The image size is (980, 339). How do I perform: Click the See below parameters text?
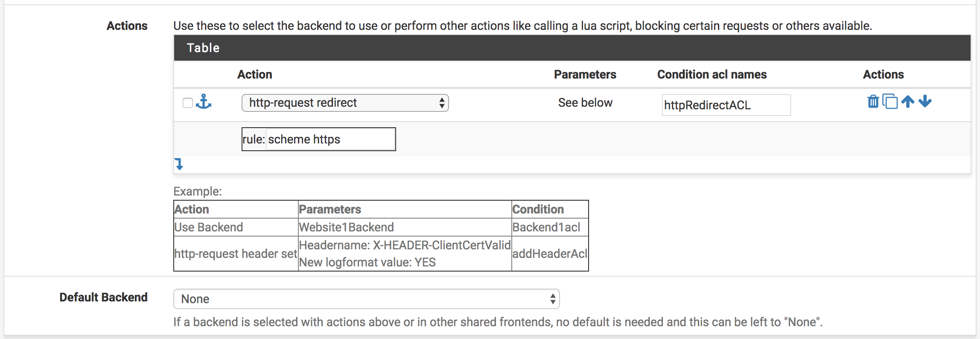[585, 103]
